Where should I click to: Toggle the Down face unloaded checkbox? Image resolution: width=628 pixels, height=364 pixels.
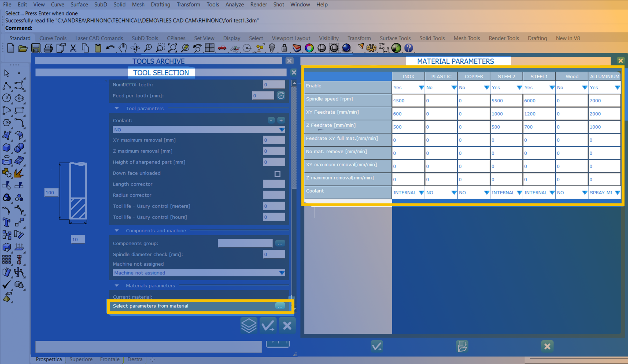(x=277, y=174)
